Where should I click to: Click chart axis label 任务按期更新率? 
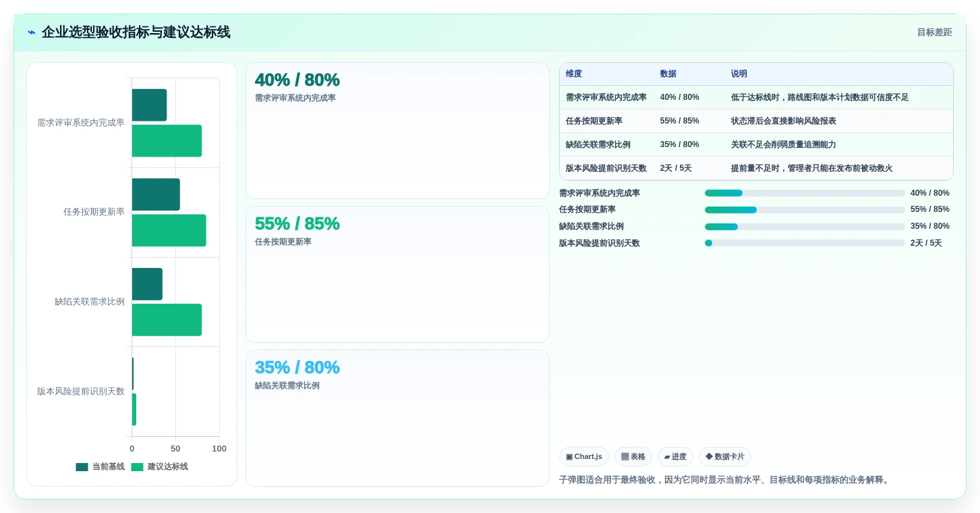tap(94, 212)
